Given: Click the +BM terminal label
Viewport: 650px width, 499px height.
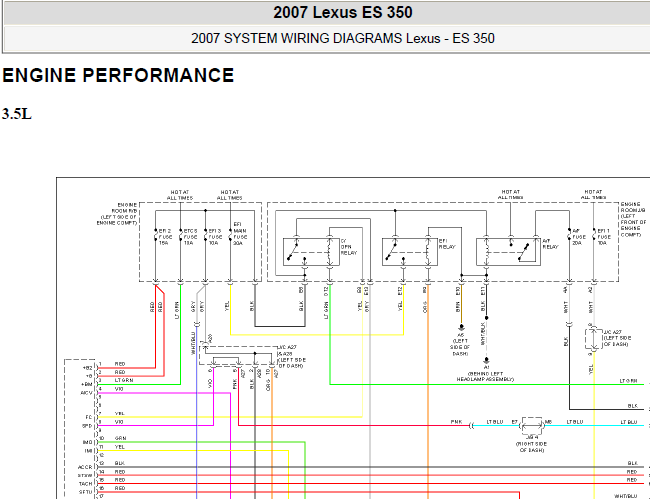Looking at the screenshot, I should coord(87,384).
